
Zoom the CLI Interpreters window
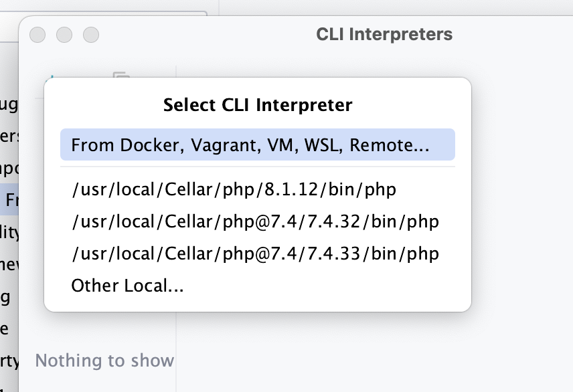click(91, 35)
